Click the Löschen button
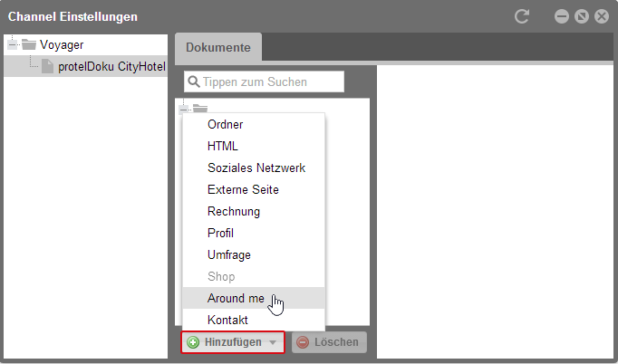This screenshot has height=364, width=618. coord(329,342)
